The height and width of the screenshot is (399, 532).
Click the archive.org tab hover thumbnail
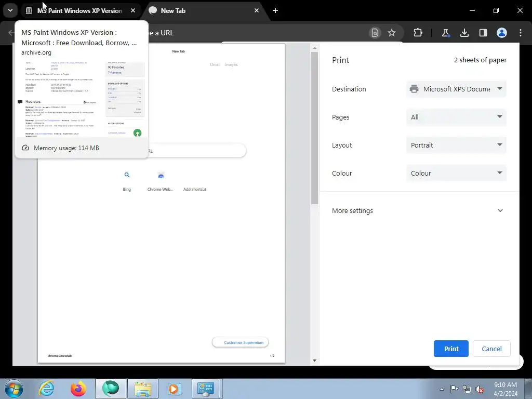tap(82, 100)
